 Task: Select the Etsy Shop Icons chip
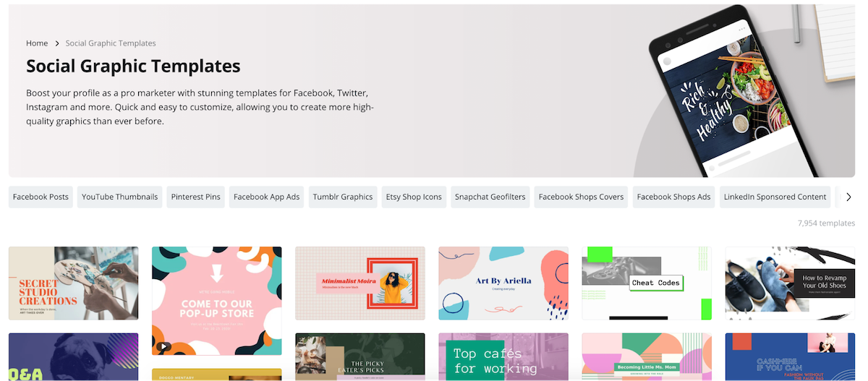tap(414, 197)
